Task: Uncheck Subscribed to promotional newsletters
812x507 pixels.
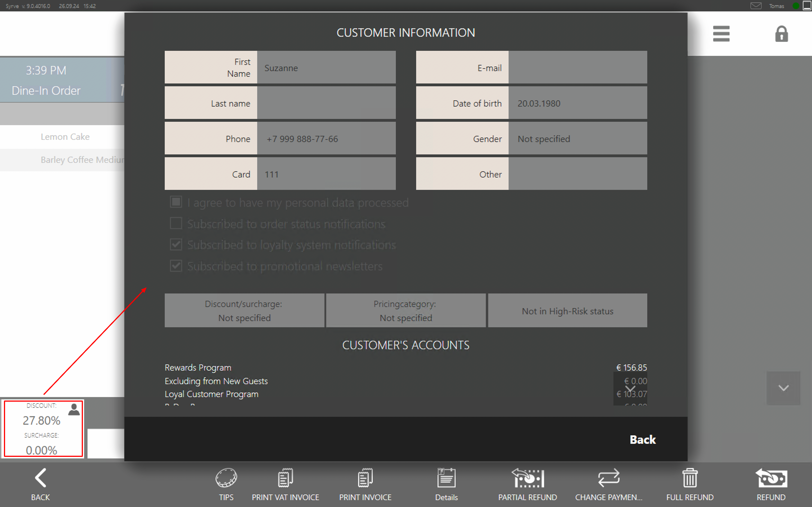Action: [176, 266]
